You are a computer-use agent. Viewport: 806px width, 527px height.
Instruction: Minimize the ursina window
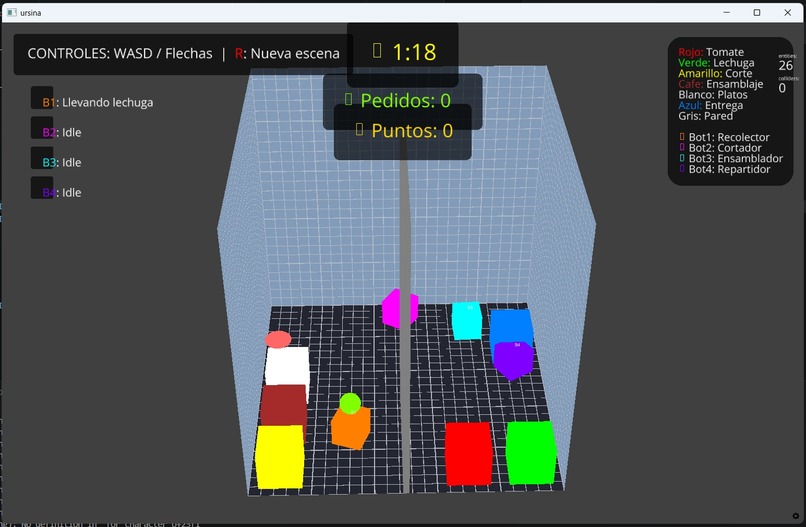click(726, 12)
